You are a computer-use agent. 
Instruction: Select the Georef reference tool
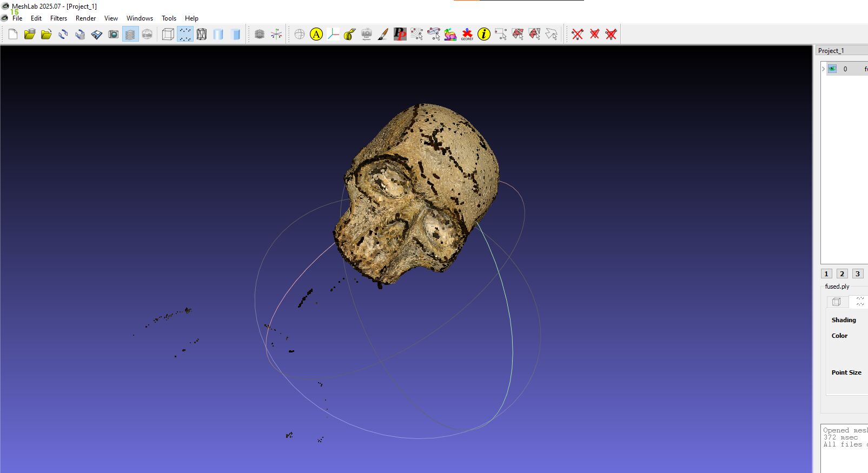[x=467, y=35]
